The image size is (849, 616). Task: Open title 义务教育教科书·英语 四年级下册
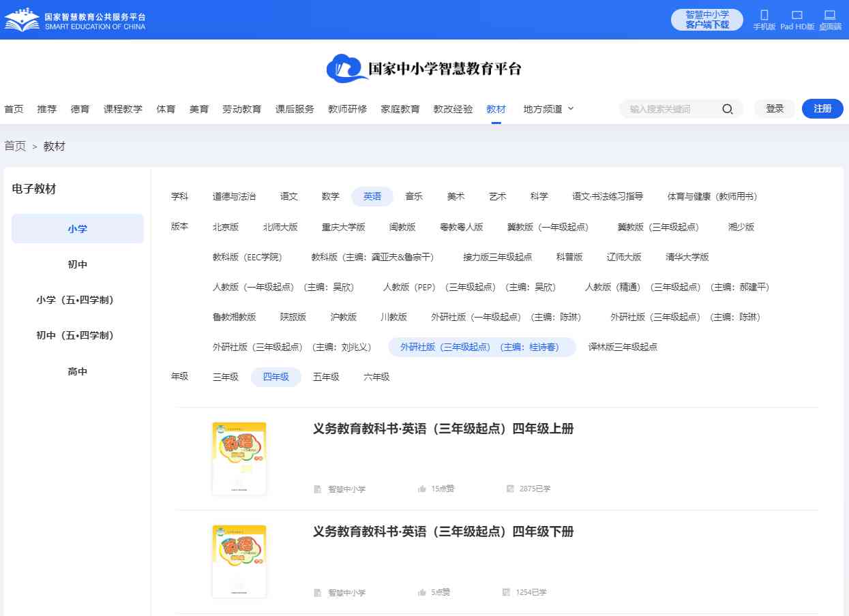443,532
